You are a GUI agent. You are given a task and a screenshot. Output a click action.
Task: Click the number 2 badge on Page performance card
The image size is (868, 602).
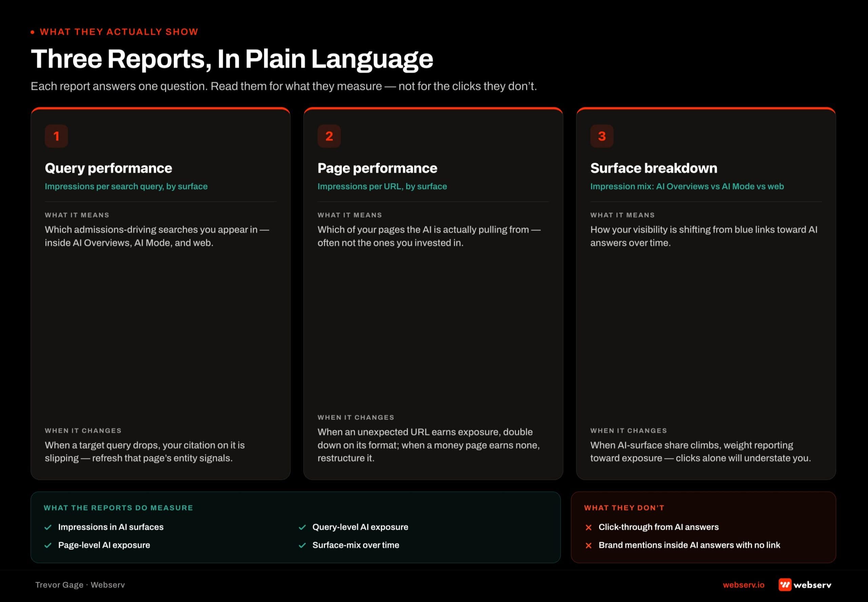click(x=329, y=136)
